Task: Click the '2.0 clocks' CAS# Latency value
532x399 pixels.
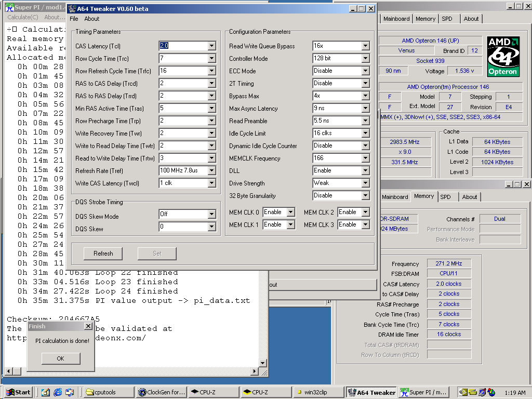Action: 448,284
